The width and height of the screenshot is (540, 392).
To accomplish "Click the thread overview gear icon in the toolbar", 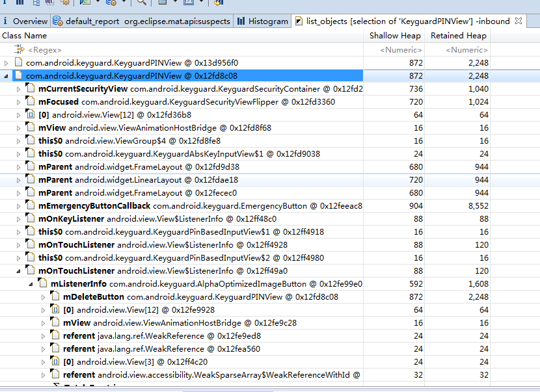I will (x=65, y=3).
